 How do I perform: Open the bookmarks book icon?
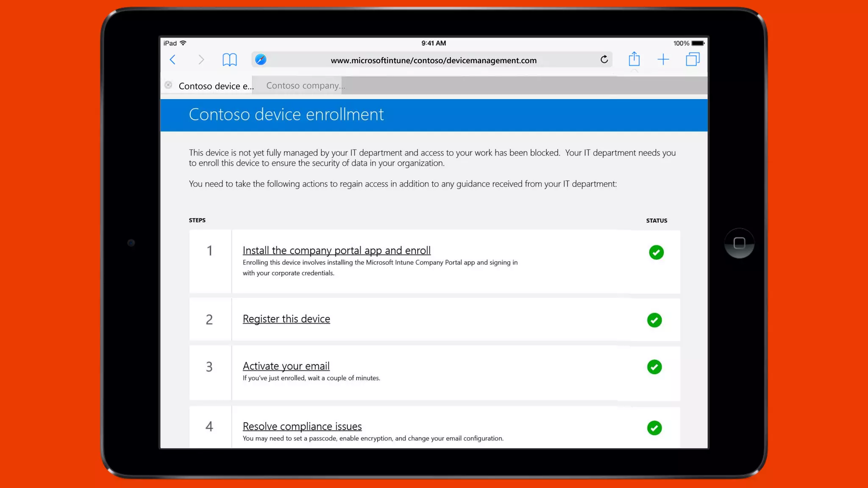[x=229, y=60]
